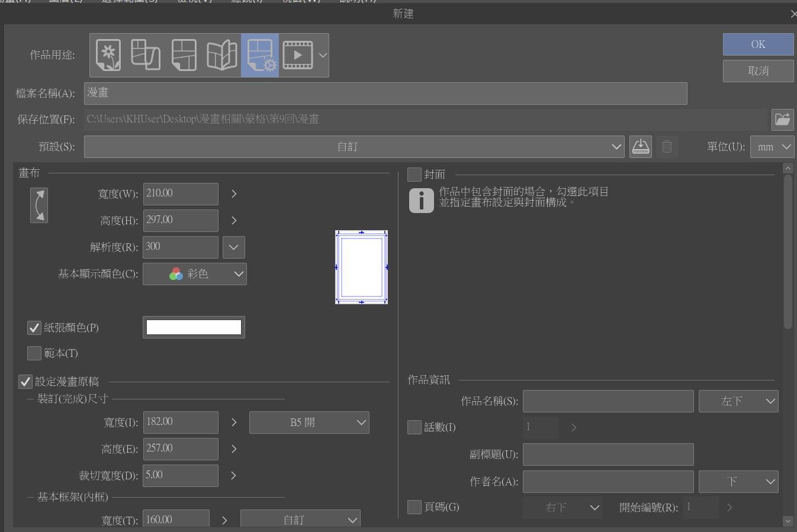Click the 取消 cancel button
Image resolution: width=797 pixels, height=532 pixels.
tap(758, 71)
